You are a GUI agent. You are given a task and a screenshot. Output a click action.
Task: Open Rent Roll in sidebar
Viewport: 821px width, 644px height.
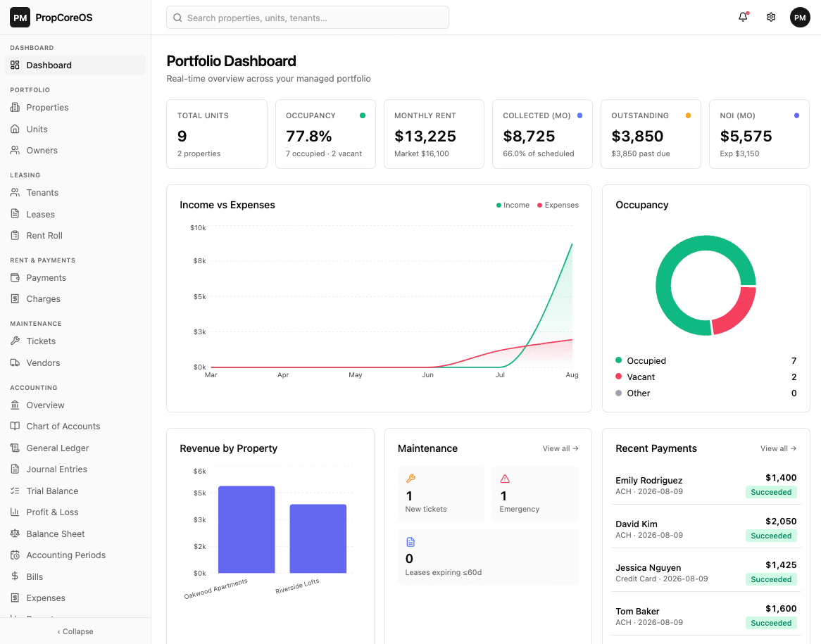(x=75, y=236)
